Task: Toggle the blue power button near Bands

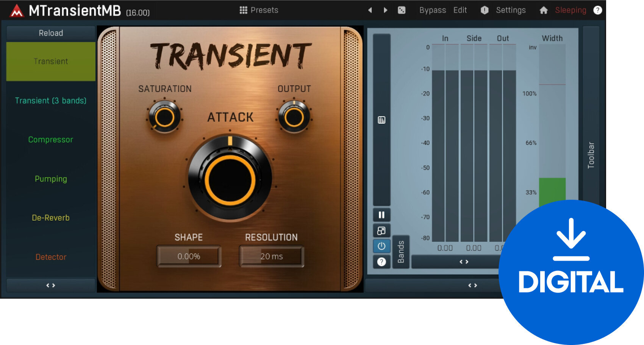Action: click(381, 246)
